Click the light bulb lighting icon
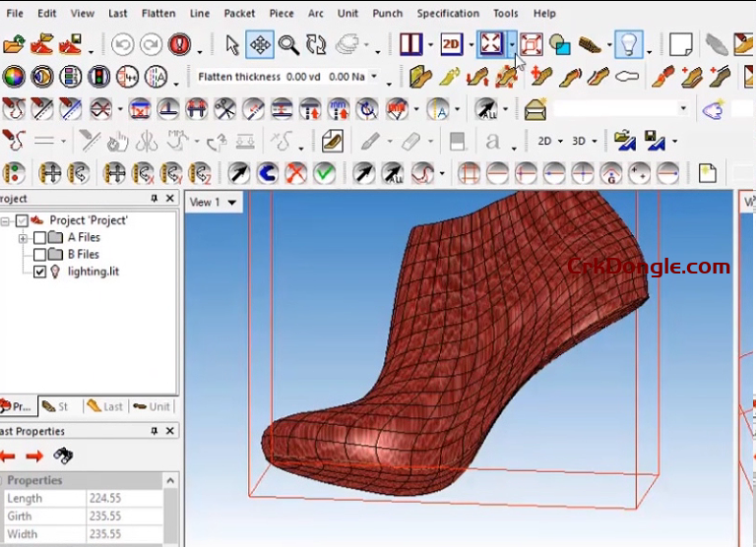 628,44
